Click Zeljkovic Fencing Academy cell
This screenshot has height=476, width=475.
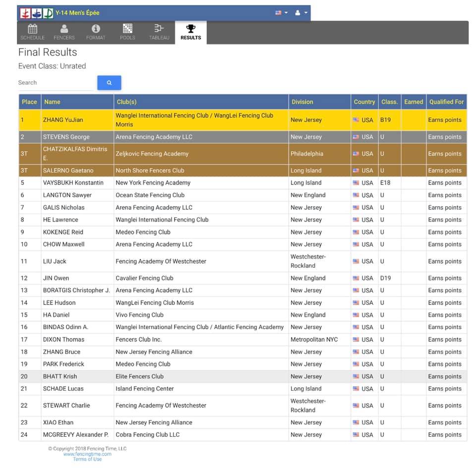pyautogui.click(x=201, y=154)
